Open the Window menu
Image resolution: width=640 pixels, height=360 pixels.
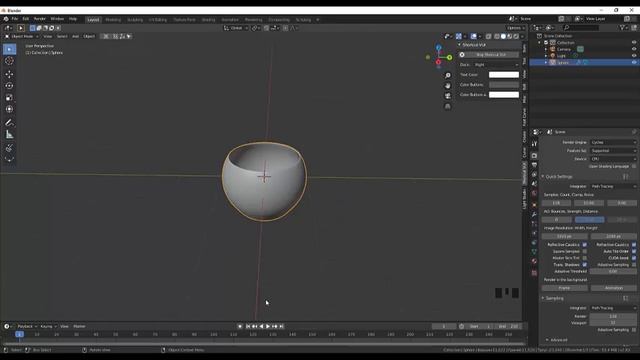pos(57,19)
